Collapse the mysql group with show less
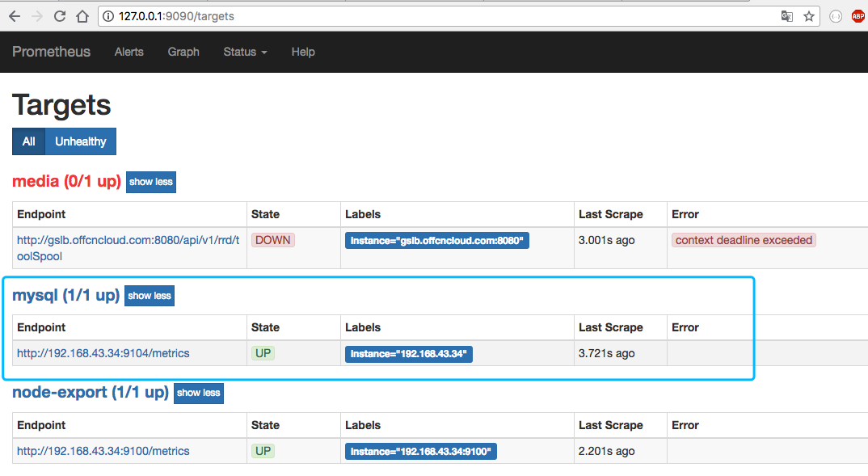The width and height of the screenshot is (868, 476). coord(150,296)
